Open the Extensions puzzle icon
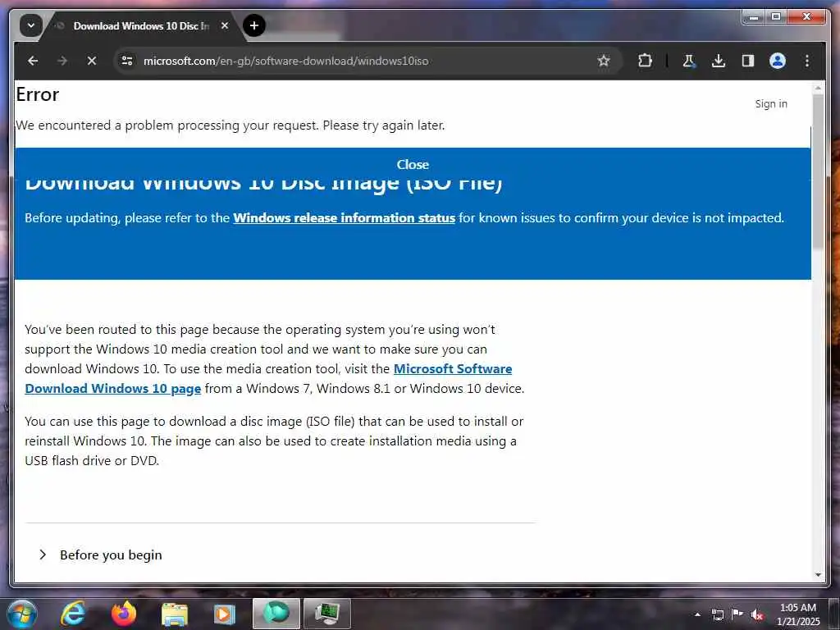The width and height of the screenshot is (840, 630). (x=645, y=61)
